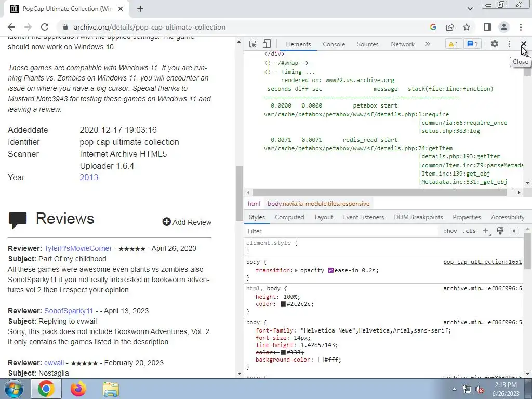Toggle computed styles sidebar icon
Screen dimensions: 532x399
[x=514, y=231]
